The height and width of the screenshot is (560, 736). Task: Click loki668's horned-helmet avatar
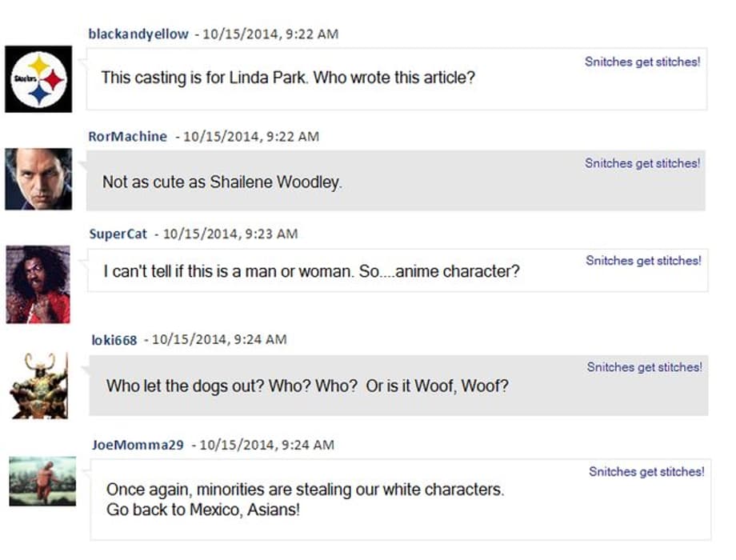coord(38,386)
